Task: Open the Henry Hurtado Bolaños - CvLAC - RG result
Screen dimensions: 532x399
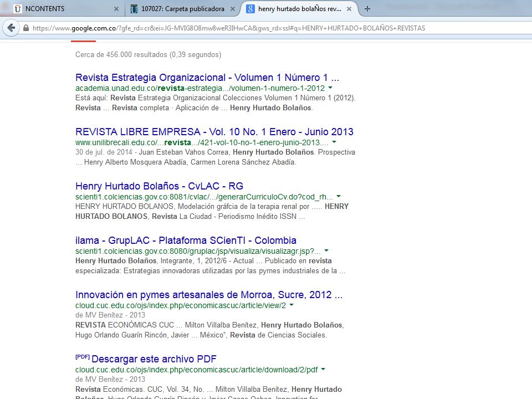Action: pyautogui.click(x=159, y=186)
